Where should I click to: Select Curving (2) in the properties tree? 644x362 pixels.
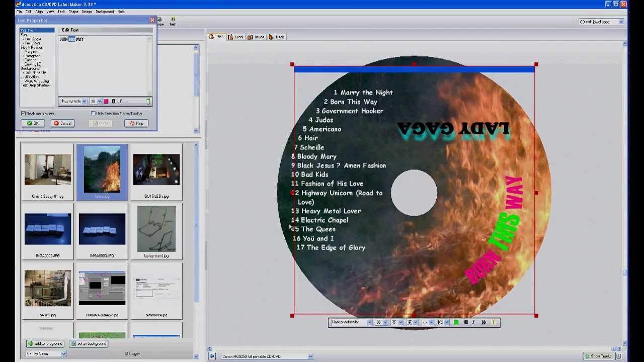tap(33, 64)
